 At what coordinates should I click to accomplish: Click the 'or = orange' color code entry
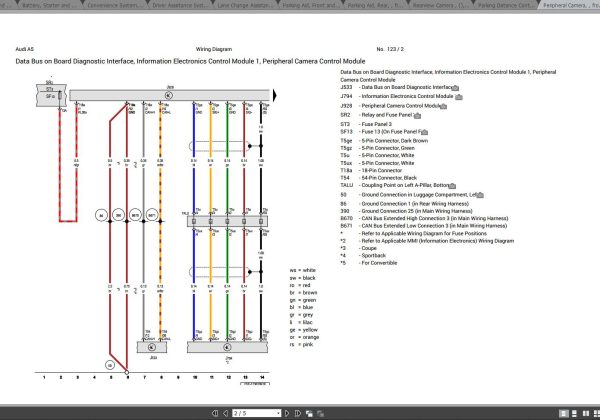(x=304, y=337)
